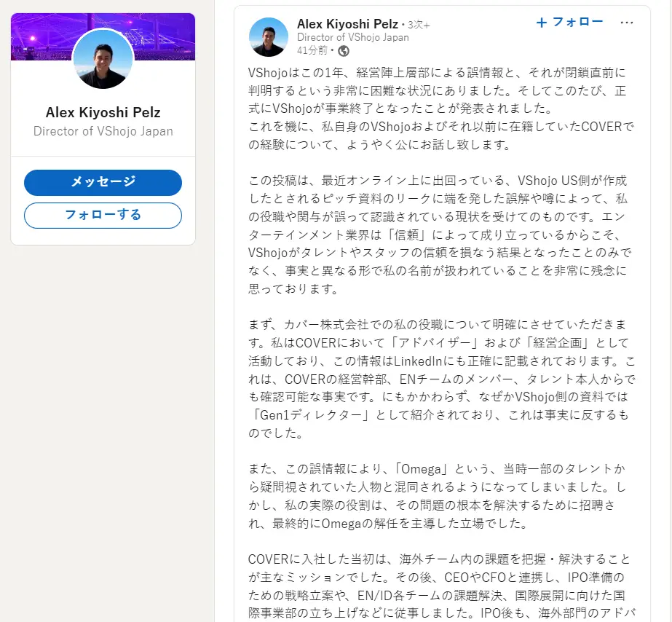Click the purple banner image in profile card
Image resolution: width=672 pixels, height=622 pixels.
[x=103, y=36]
